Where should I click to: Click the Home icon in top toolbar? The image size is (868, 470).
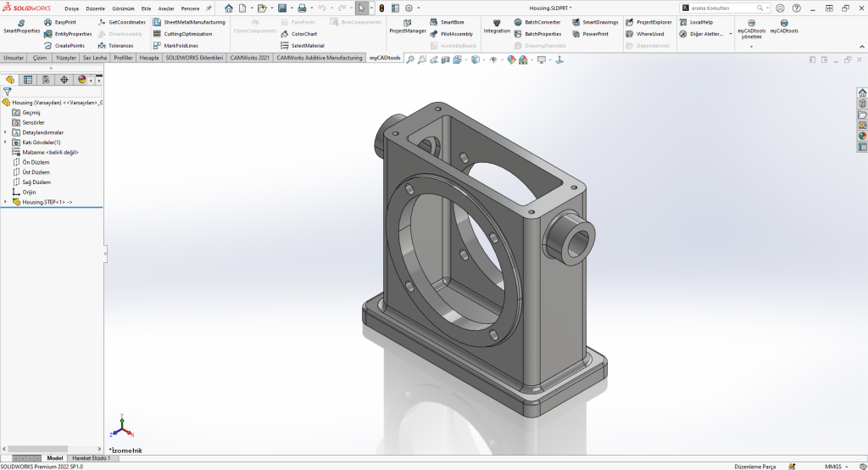point(229,8)
